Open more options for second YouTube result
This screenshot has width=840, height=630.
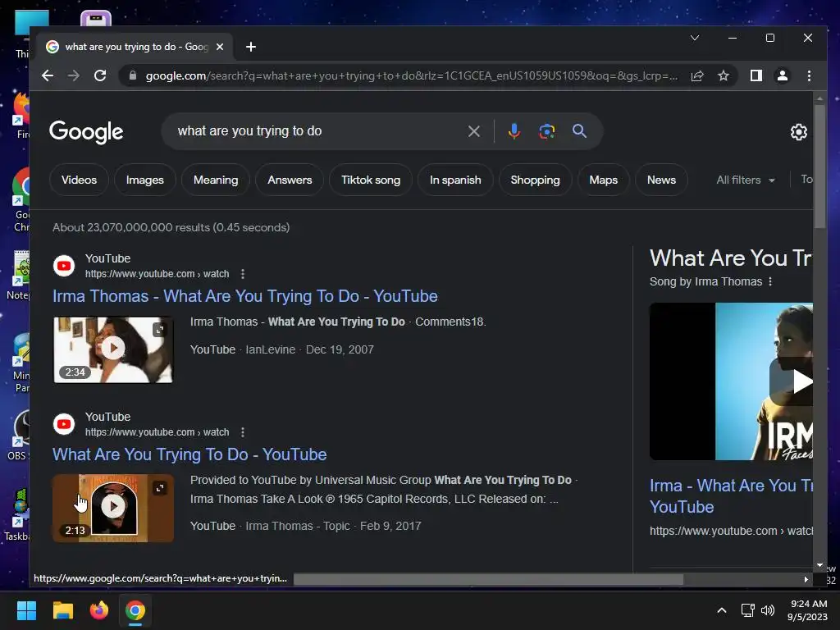tap(243, 432)
